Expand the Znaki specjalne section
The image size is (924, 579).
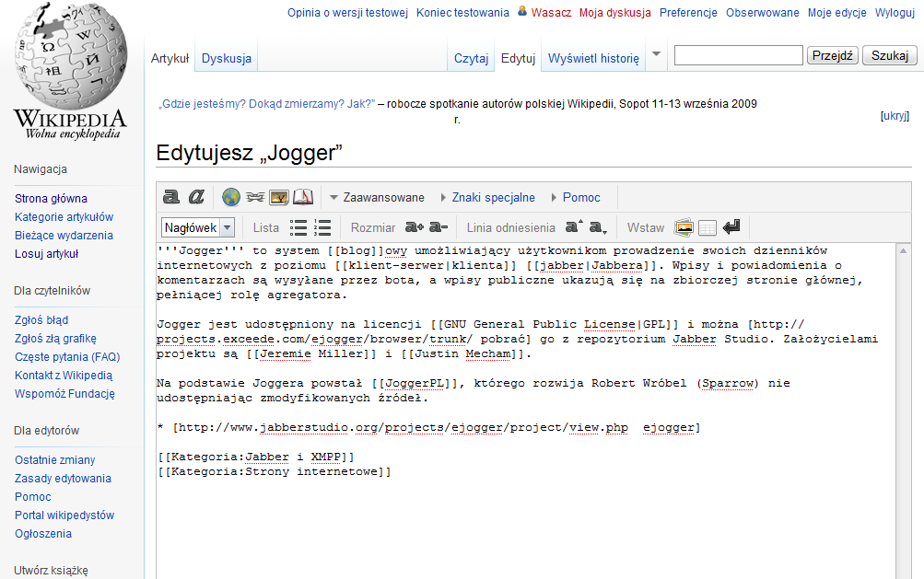point(493,197)
